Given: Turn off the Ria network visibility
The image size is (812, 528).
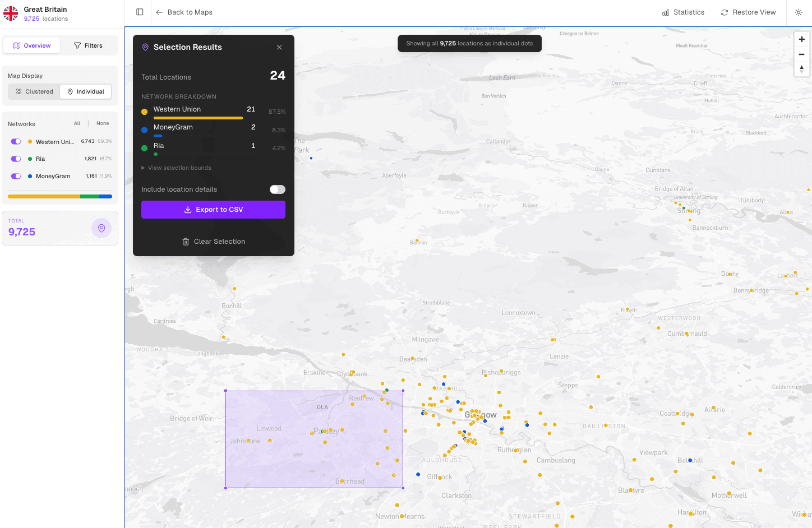Looking at the screenshot, I should point(15,159).
